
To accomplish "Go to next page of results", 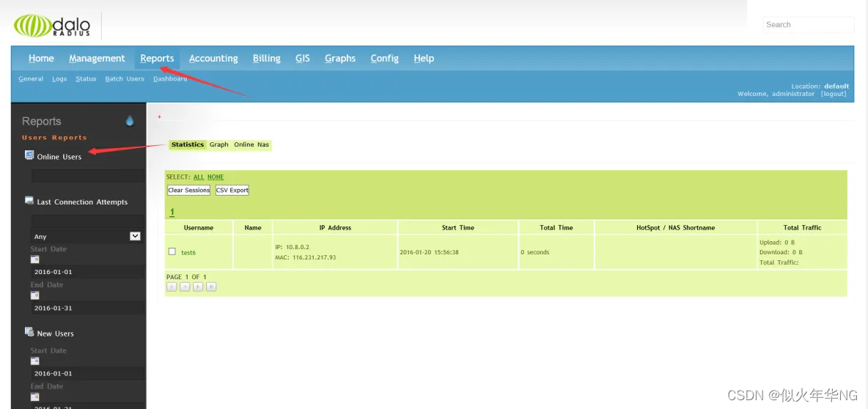I will coord(198,287).
